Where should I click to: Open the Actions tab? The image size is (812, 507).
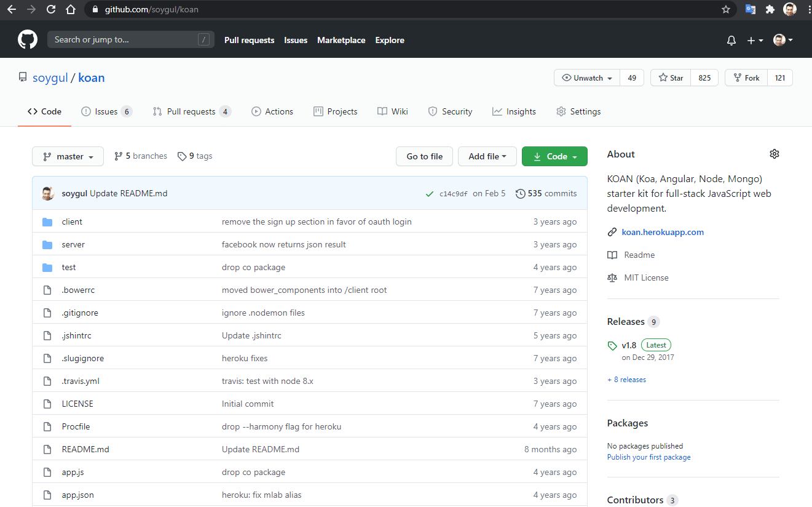coord(272,111)
